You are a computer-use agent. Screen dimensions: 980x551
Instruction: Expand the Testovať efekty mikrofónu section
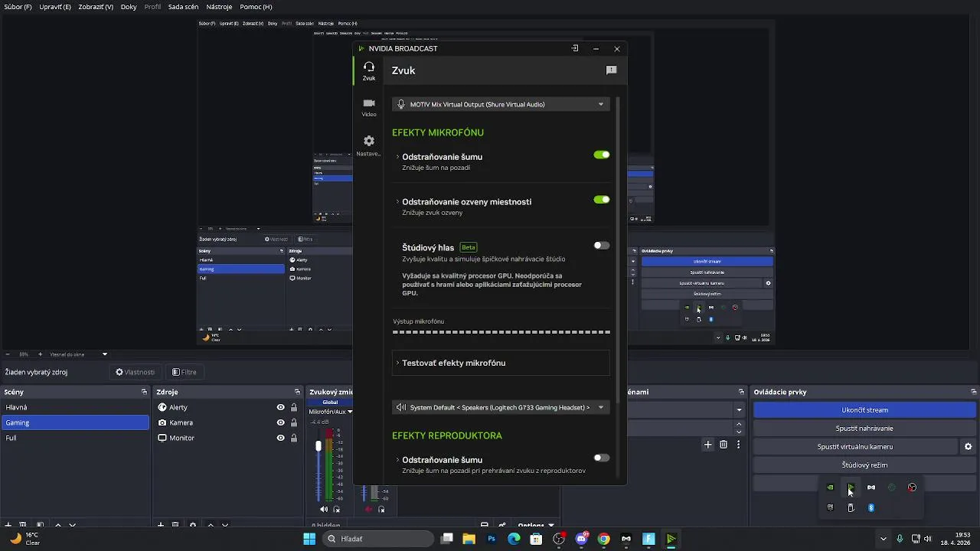501,363
